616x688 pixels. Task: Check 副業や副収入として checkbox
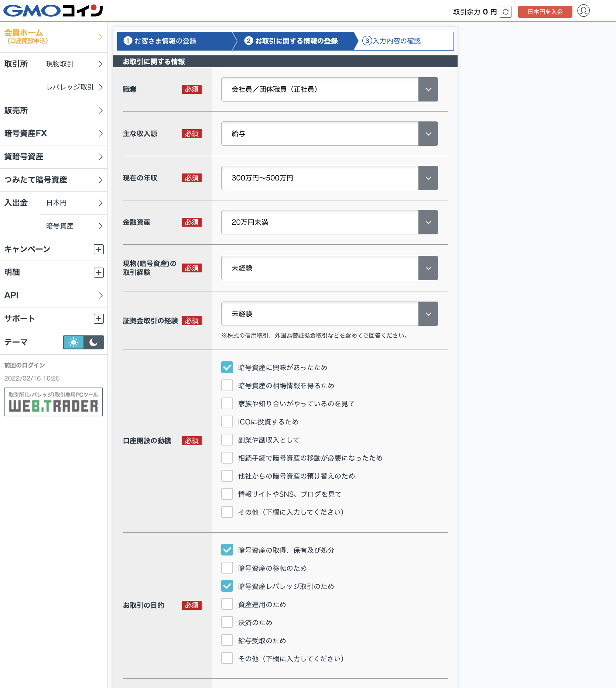(227, 440)
